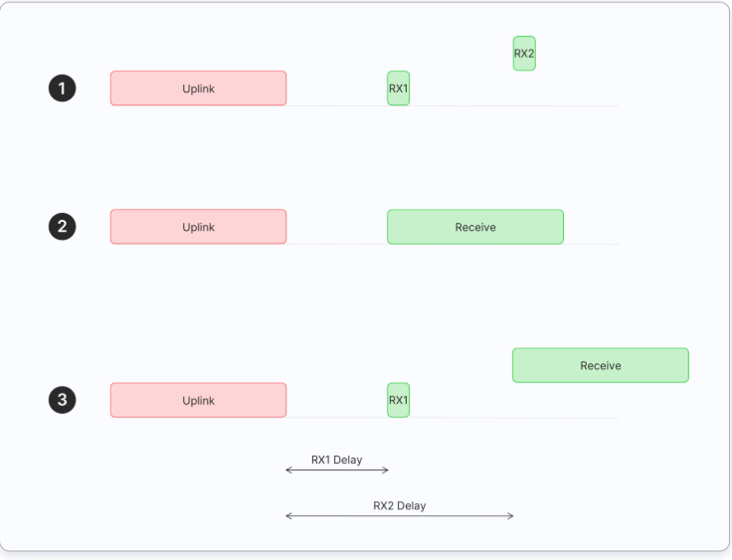This screenshot has width=732, height=560.
Task: Click the RX1 window in row 3
Action: pos(398,400)
